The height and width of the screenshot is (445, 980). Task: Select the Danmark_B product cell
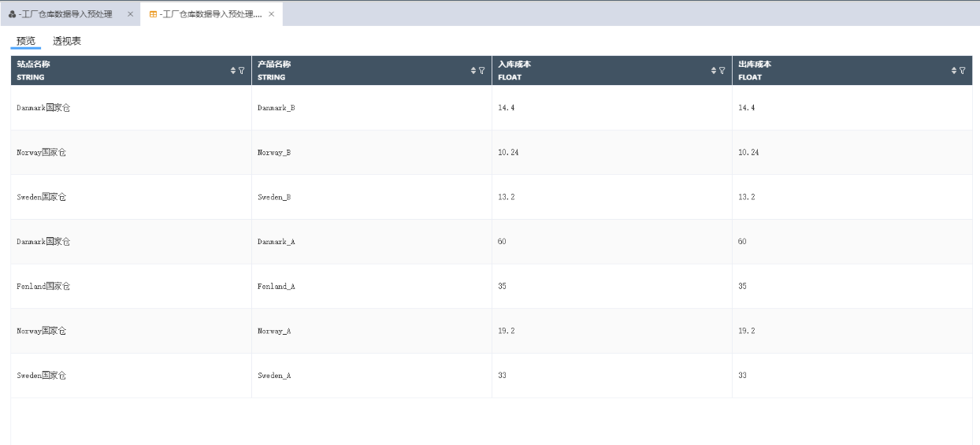(372, 108)
